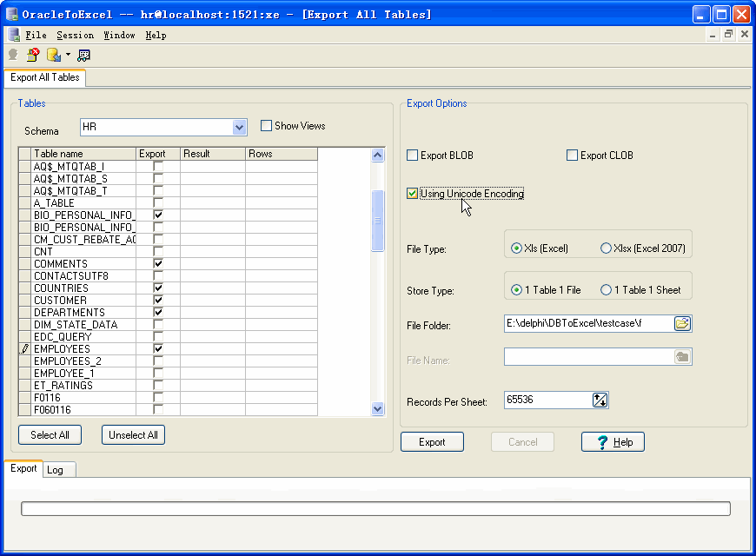The height and width of the screenshot is (556, 756).
Task: Choose 1 Table 1 File store type
Action: [x=516, y=290]
